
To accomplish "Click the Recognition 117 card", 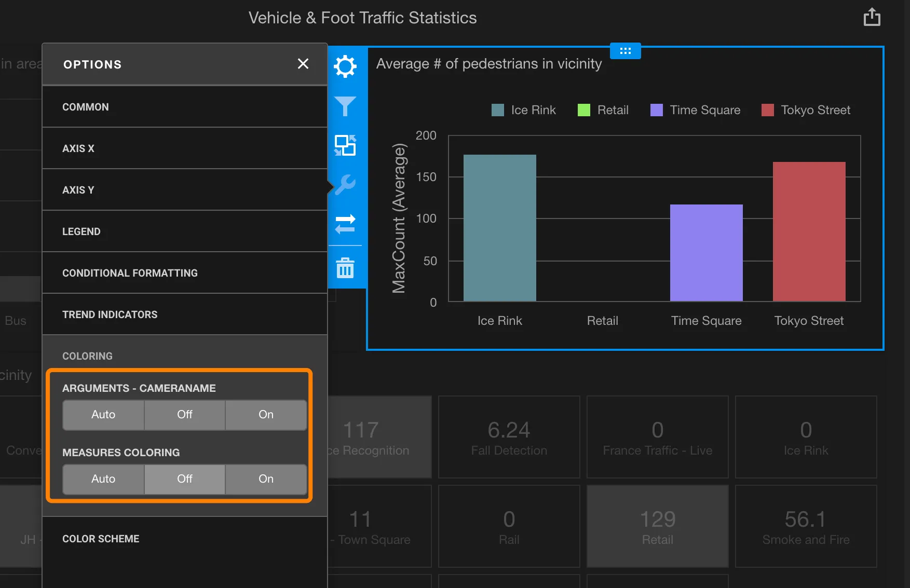I will [379, 437].
